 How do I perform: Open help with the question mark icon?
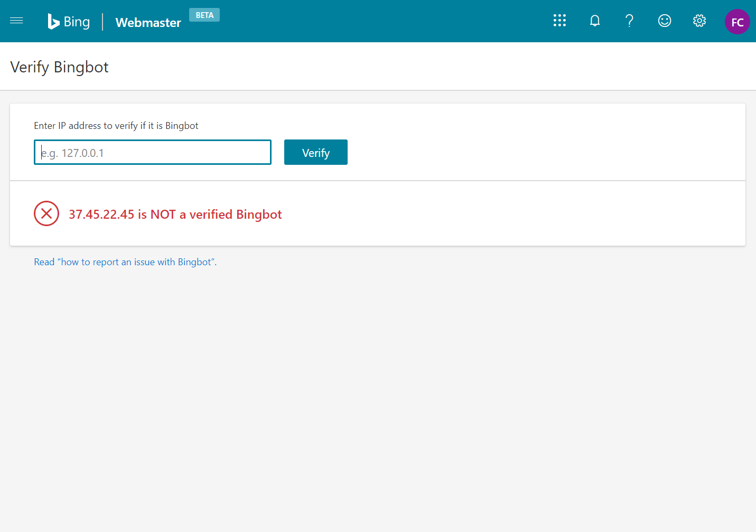point(629,21)
